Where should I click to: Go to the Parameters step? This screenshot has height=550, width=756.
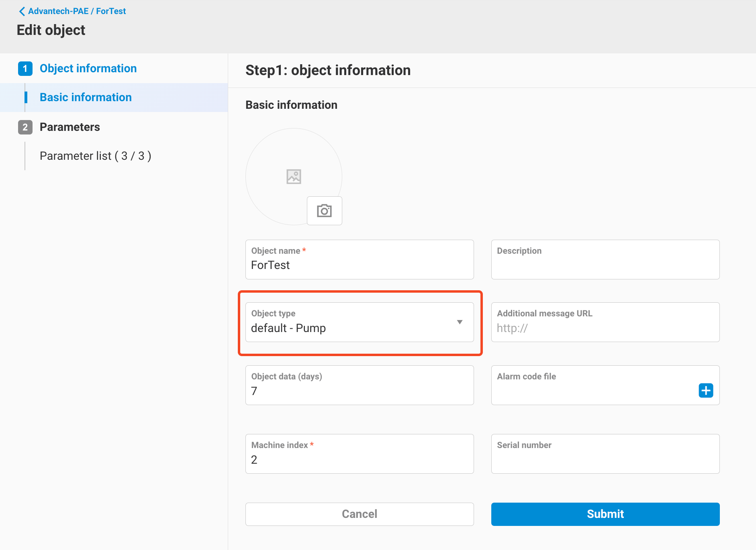[x=69, y=127]
